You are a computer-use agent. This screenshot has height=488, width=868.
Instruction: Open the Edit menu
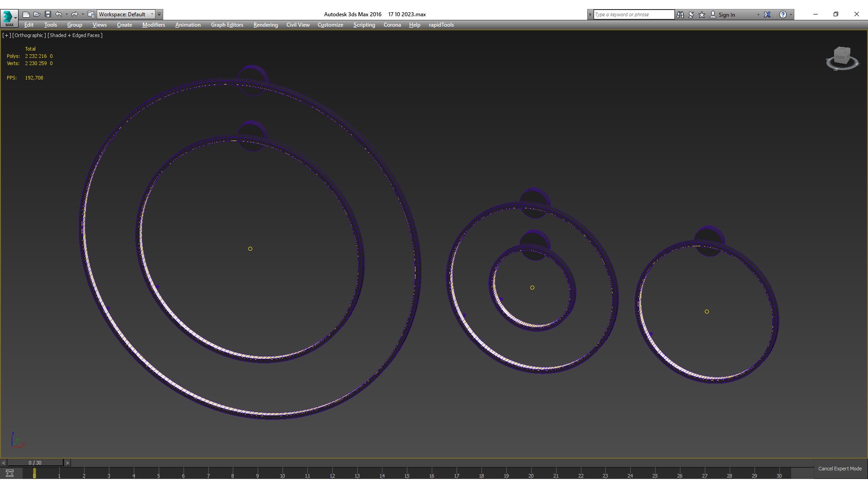click(x=29, y=25)
